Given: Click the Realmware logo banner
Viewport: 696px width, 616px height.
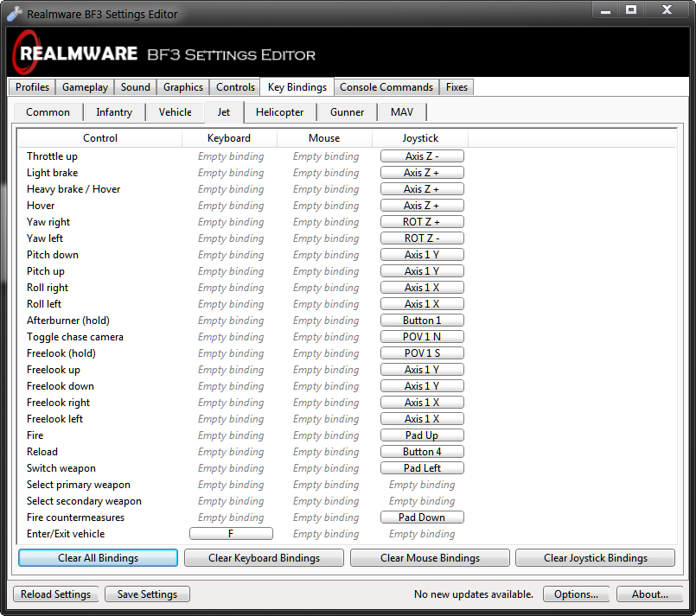Looking at the screenshot, I should (x=348, y=53).
